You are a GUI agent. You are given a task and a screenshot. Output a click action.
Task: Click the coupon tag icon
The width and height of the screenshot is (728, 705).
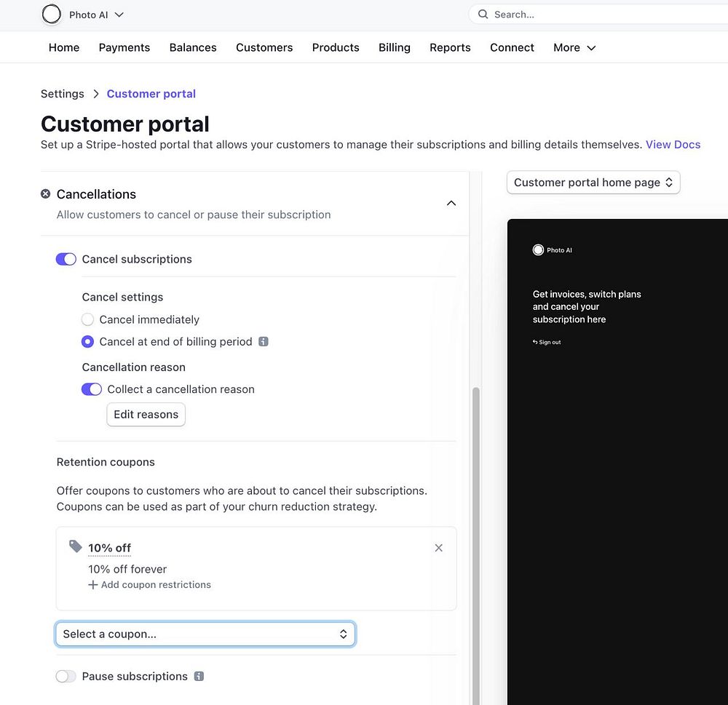pos(76,546)
